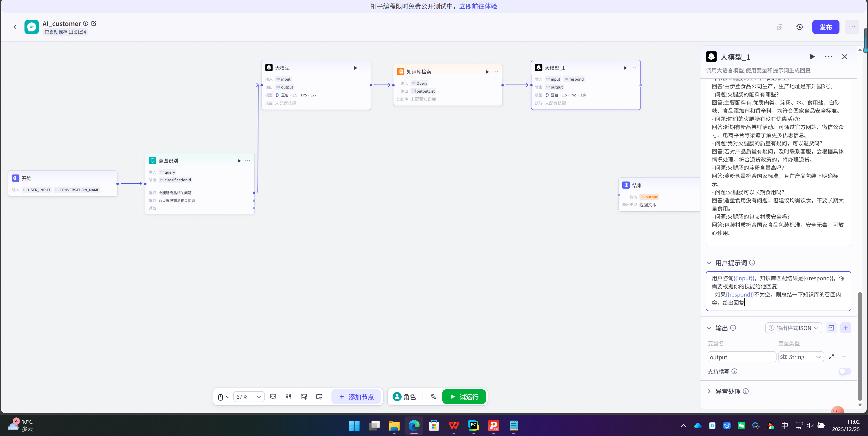Viewport: 868px width, 436px height.
Task: Click the output variable name input field
Action: point(741,357)
